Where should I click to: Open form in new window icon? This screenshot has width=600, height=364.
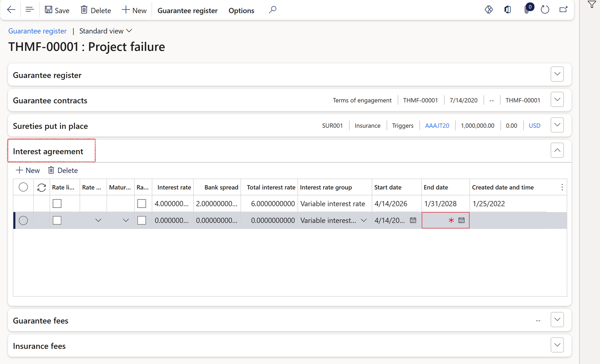pos(563,10)
